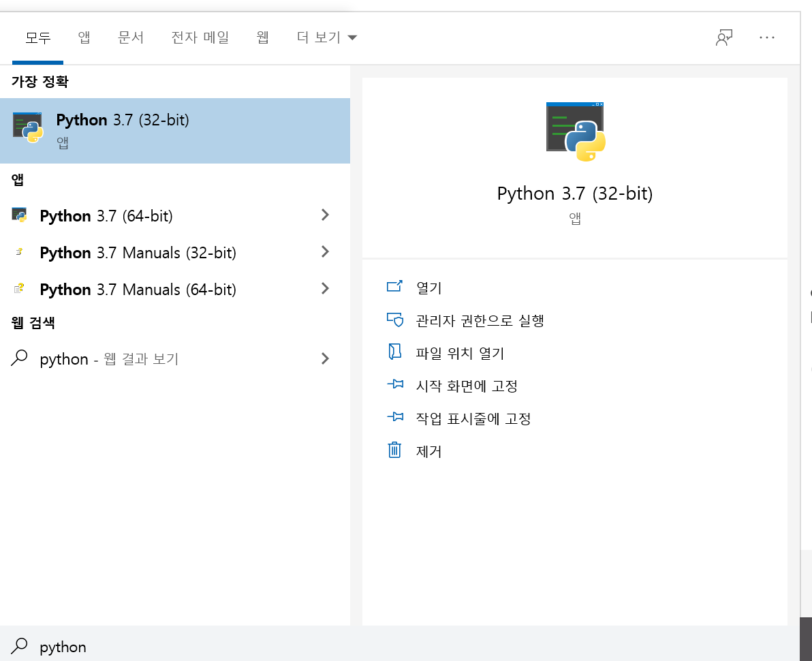
Task: Expand Python 3.7 Manuals (32-bit) arrow
Action: [x=325, y=251]
